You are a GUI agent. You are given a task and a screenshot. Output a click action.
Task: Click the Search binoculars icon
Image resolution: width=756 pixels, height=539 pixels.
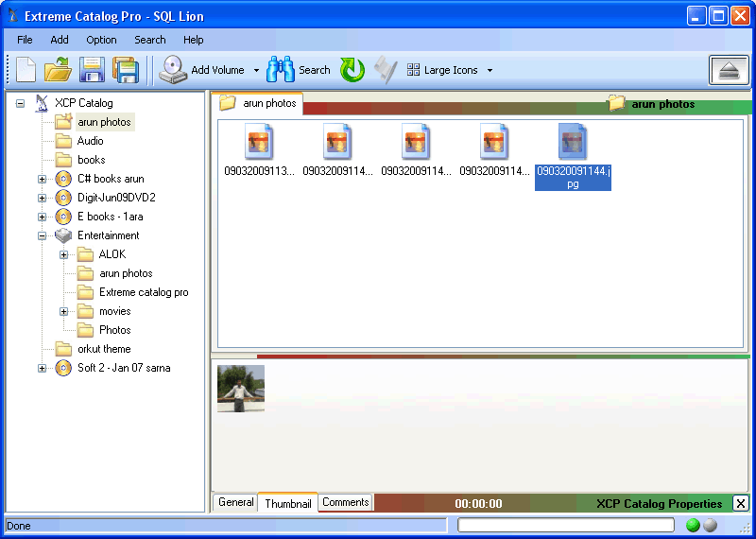[281, 70]
